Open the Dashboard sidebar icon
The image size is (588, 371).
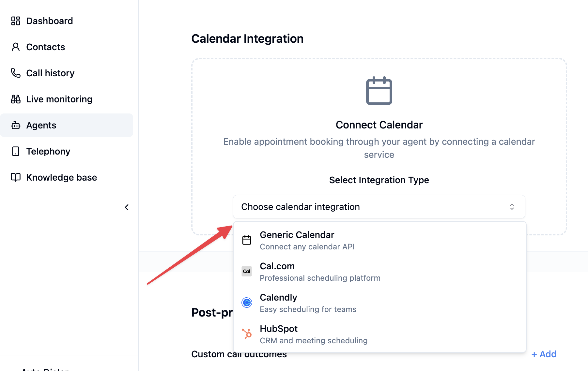15,21
